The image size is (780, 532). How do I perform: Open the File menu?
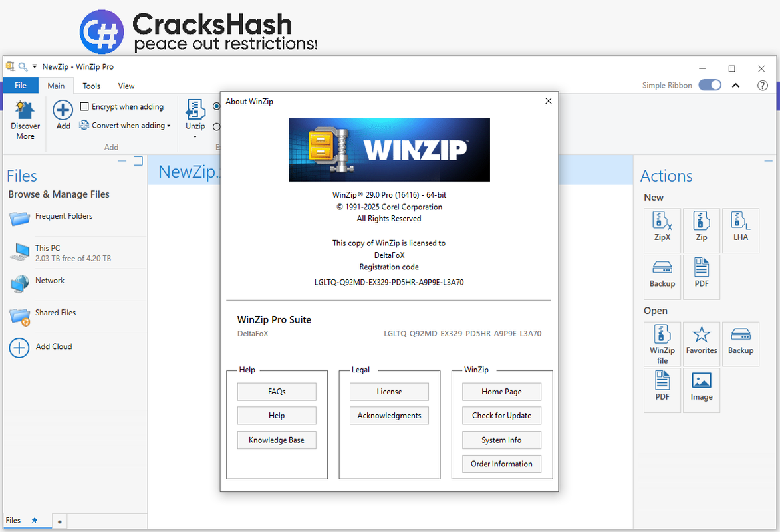point(21,86)
